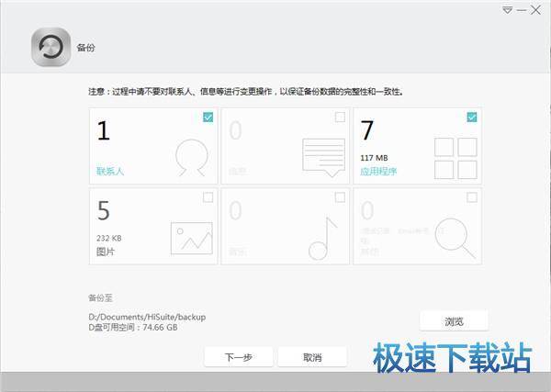
Task: Click the applications four-squares grid icon
Action: 455,159
